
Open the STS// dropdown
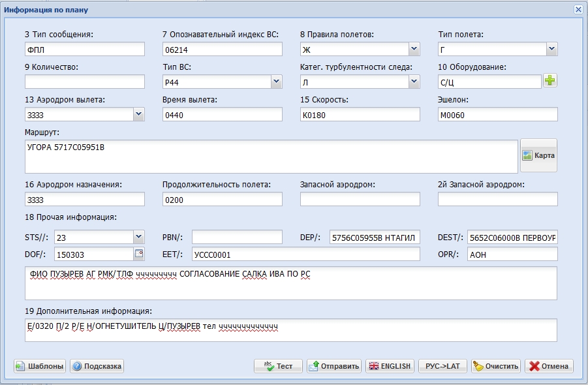coord(138,236)
